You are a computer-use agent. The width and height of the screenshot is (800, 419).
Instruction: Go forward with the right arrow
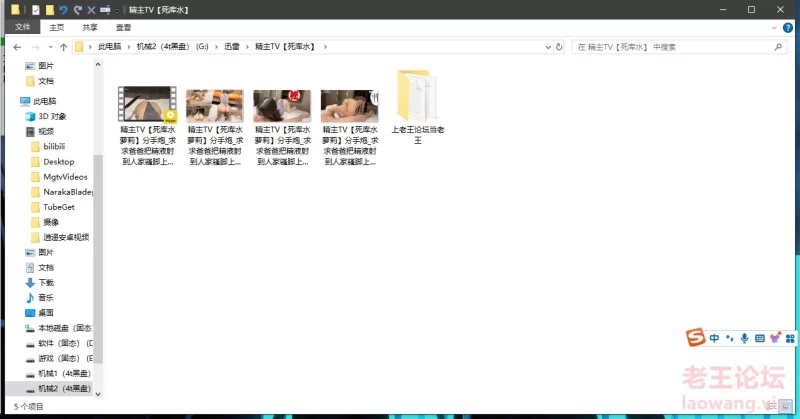pyautogui.click(x=36, y=47)
